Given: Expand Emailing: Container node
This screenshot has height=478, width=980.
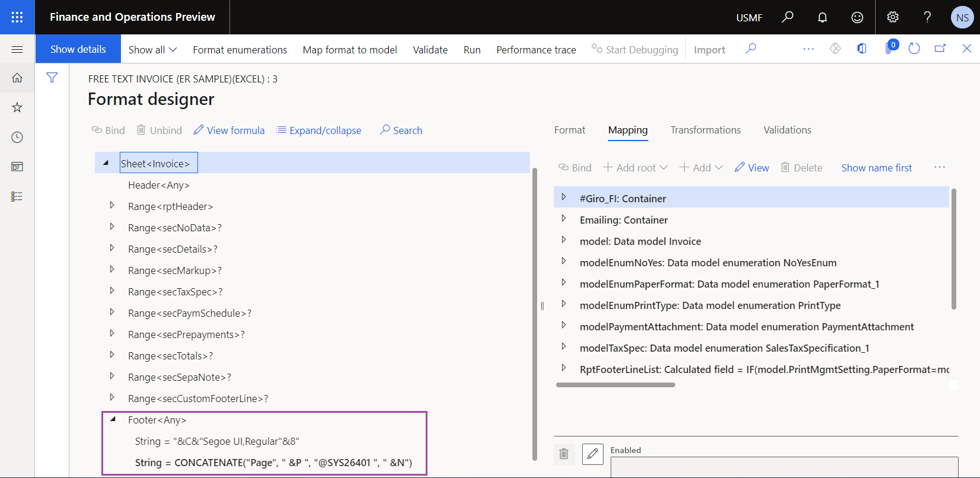Looking at the screenshot, I should coord(564,219).
